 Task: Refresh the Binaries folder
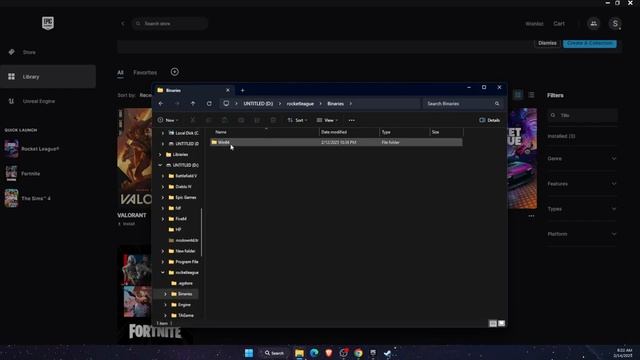(x=209, y=104)
